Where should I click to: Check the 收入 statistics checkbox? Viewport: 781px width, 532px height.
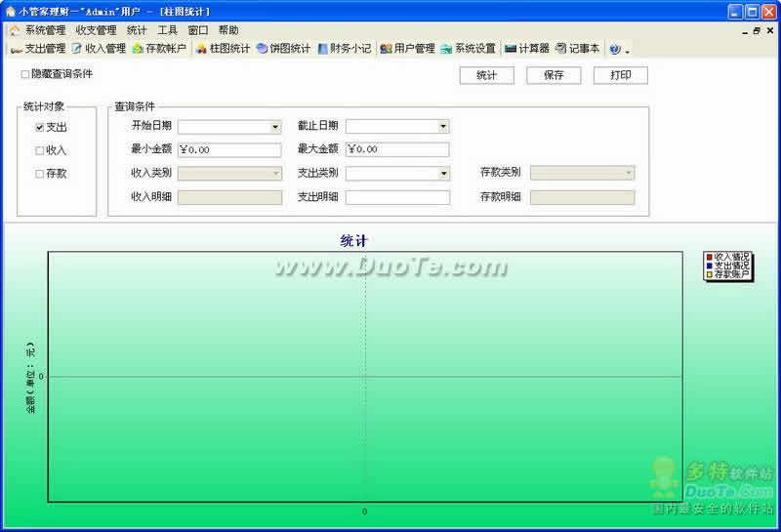coord(40,150)
